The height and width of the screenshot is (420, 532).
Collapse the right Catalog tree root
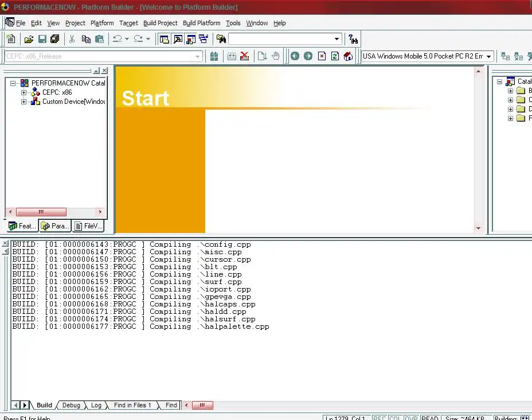click(500, 81)
